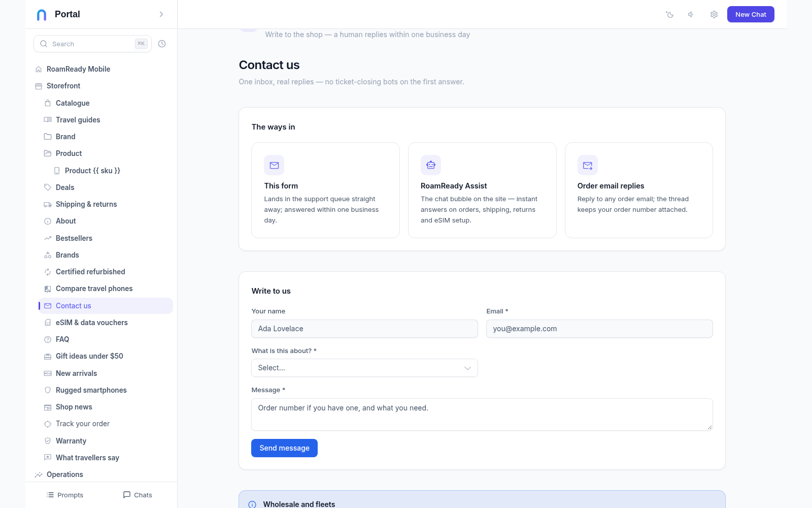Click the New arrivals icon
812x508 pixels.
(48, 373)
